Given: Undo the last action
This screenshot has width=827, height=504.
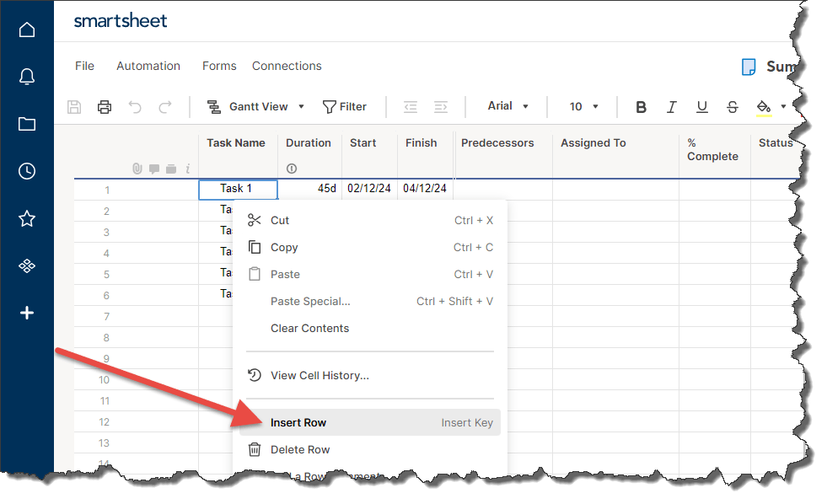Looking at the screenshot, I should [135, 106].
